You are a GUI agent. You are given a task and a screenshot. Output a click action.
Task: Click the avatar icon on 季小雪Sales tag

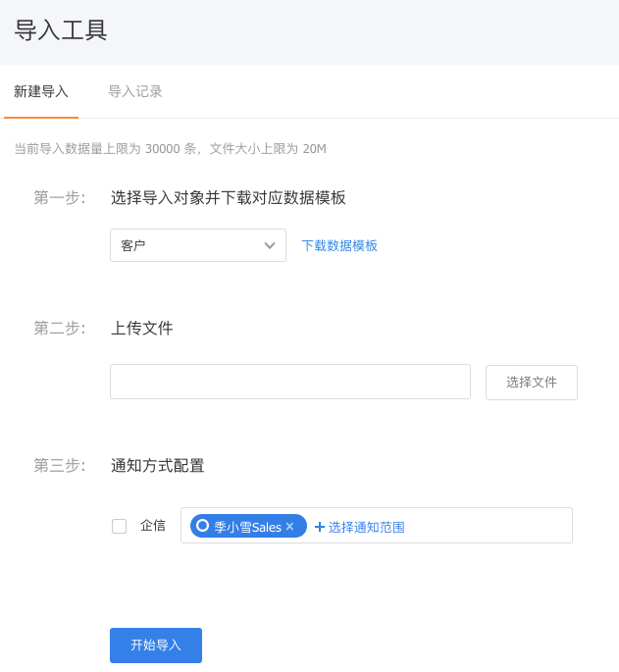point(203,526)
